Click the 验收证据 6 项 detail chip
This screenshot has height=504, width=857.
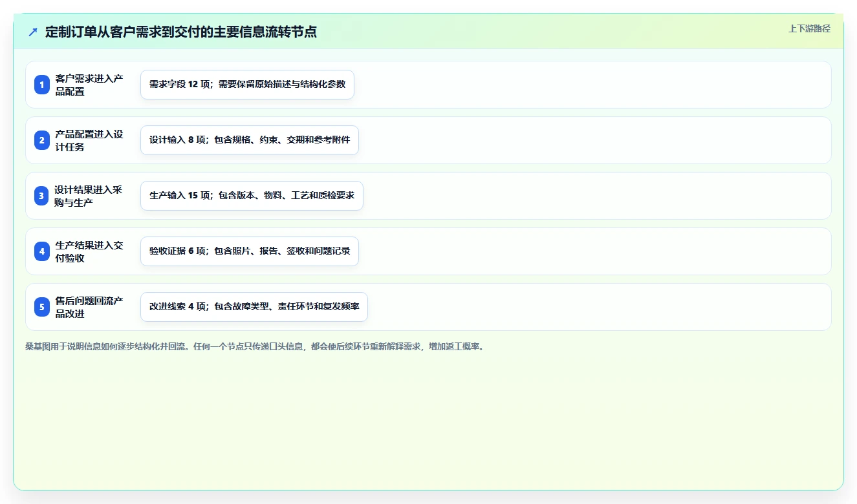click(250, 251)
